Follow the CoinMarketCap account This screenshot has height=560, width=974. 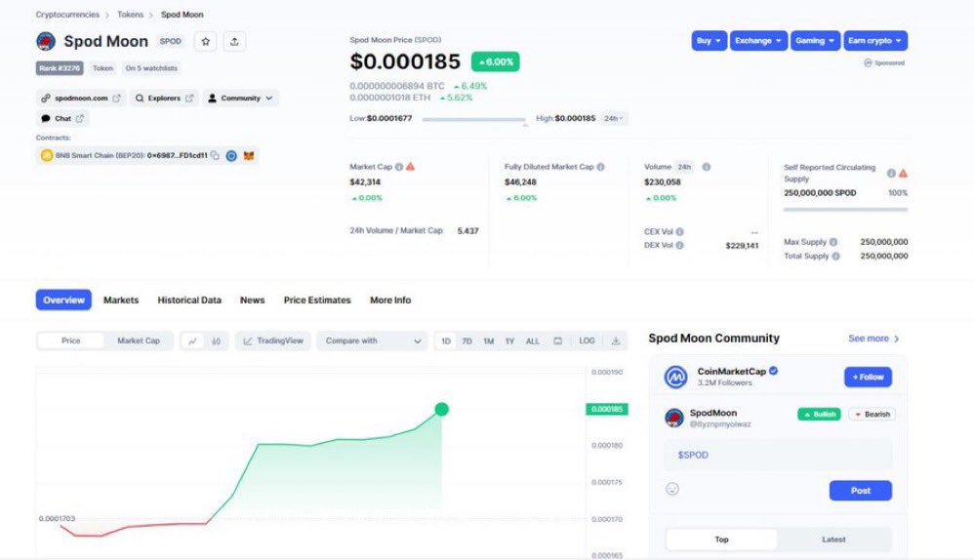pos(868,377)
